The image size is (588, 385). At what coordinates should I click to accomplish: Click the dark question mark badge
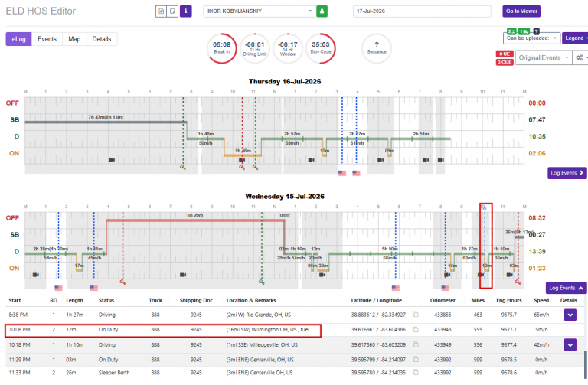tap(536, 31)
